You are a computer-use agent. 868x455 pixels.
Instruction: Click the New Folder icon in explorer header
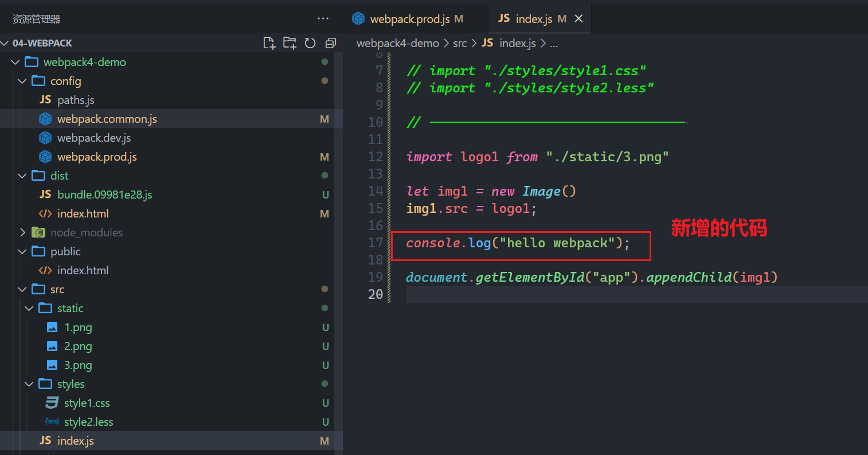290,43
